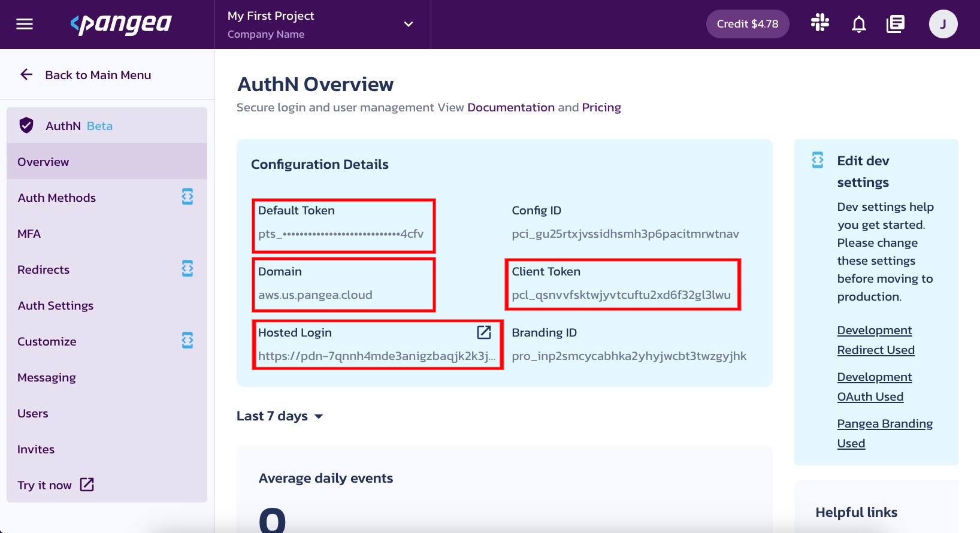The image size is (980, 533).
Task: Select the Overview menu item
Action: tap(107, 162)
